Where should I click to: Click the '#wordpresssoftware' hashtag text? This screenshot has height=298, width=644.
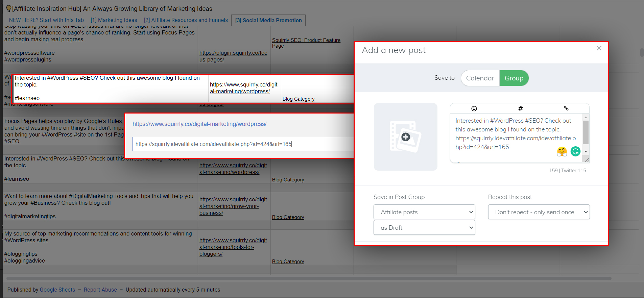coord(29,53)
